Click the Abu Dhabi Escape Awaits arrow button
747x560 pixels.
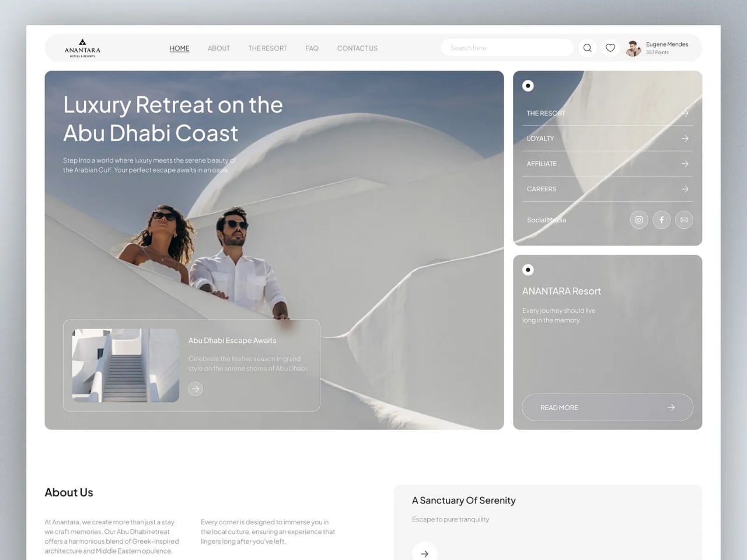pyautogui.click(x=196, y=388)
